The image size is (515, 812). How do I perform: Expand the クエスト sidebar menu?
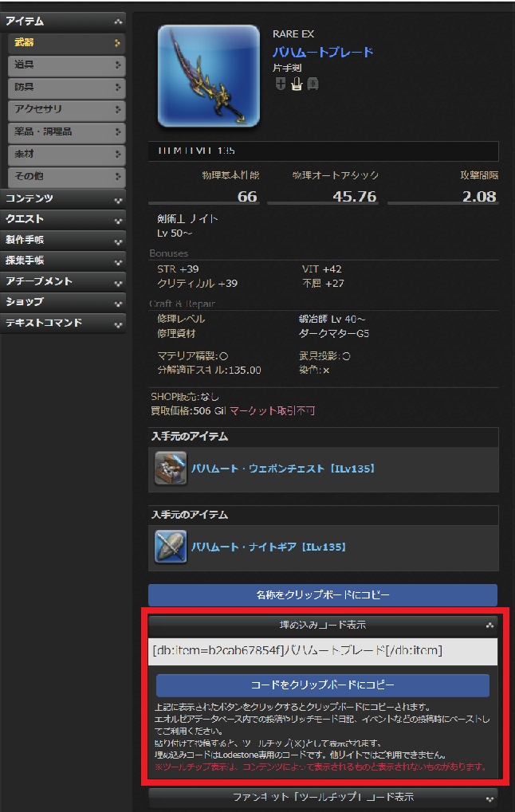63,219
